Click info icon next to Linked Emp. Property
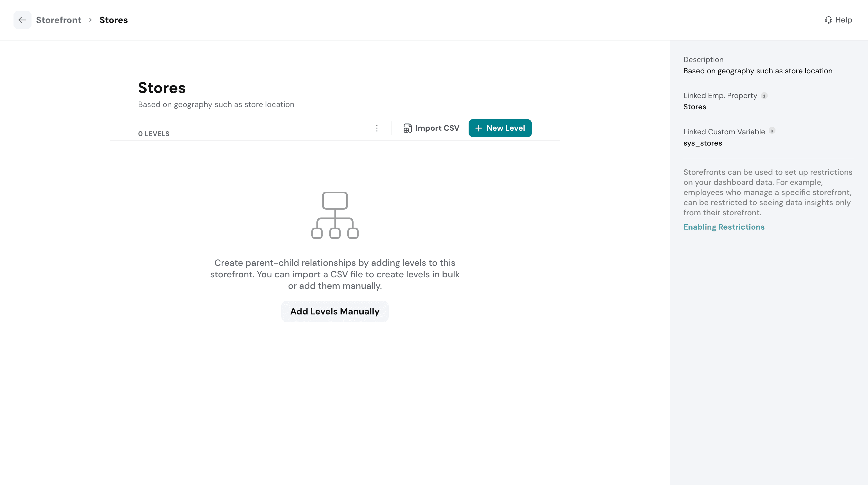868x485 pixels. 764,96
